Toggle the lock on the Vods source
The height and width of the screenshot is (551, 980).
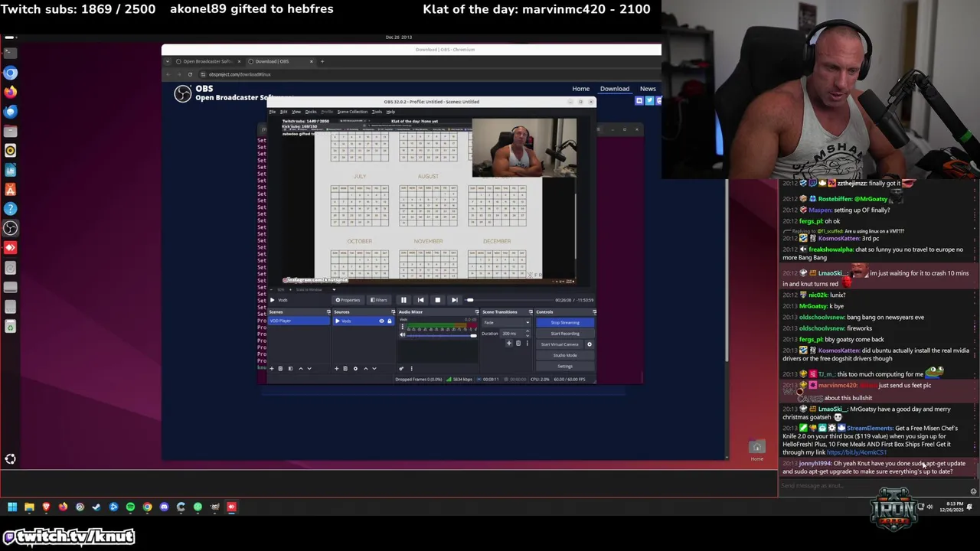coord(389,321)
